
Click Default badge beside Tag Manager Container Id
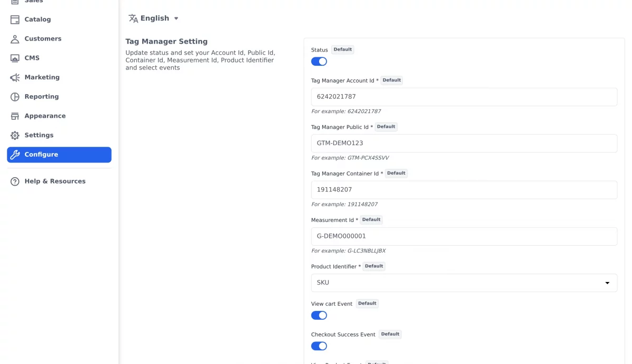point(396,173)
